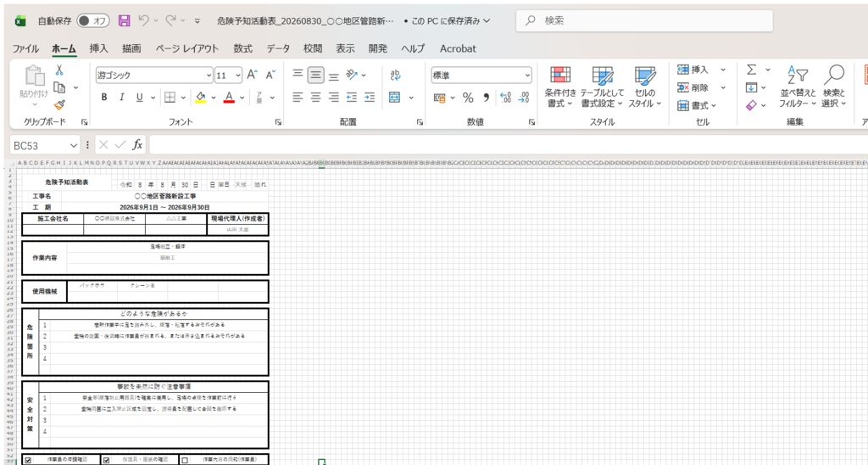This screenshot has height=465, width=868.
Task: Open 検索と選択 menu
Action: coord(834,87)
